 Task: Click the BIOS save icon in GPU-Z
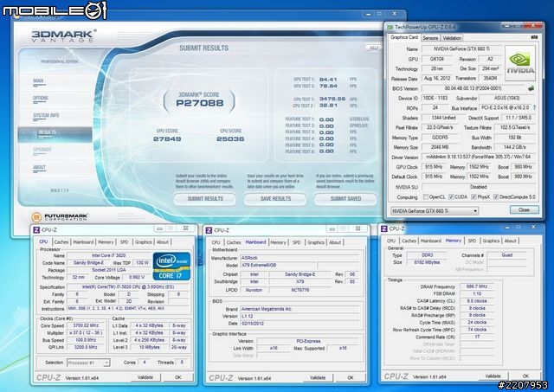[531, 88]
